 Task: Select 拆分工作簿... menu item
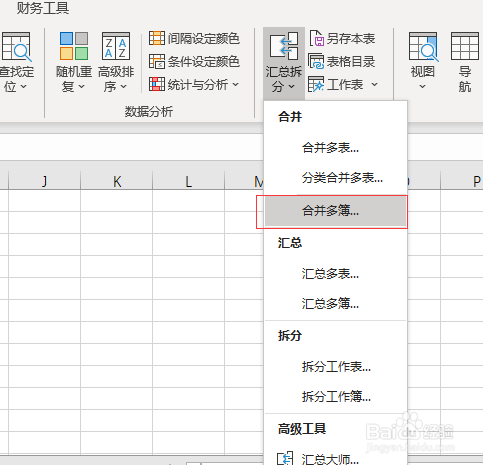tap(336, 396)
